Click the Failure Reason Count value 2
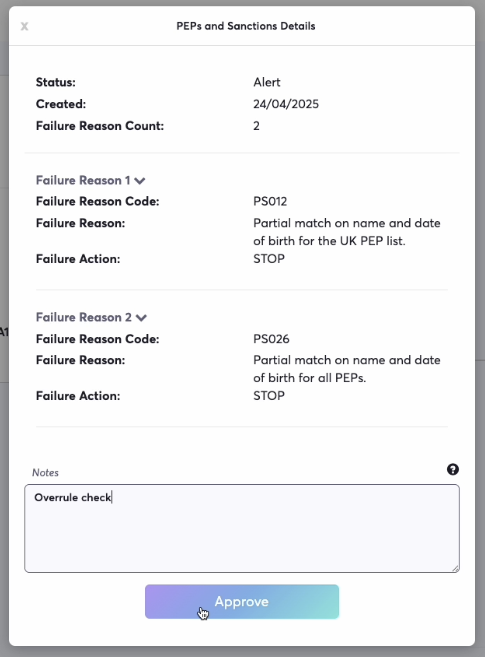Screen dimensions: 485x657 [x=256, y=126]
